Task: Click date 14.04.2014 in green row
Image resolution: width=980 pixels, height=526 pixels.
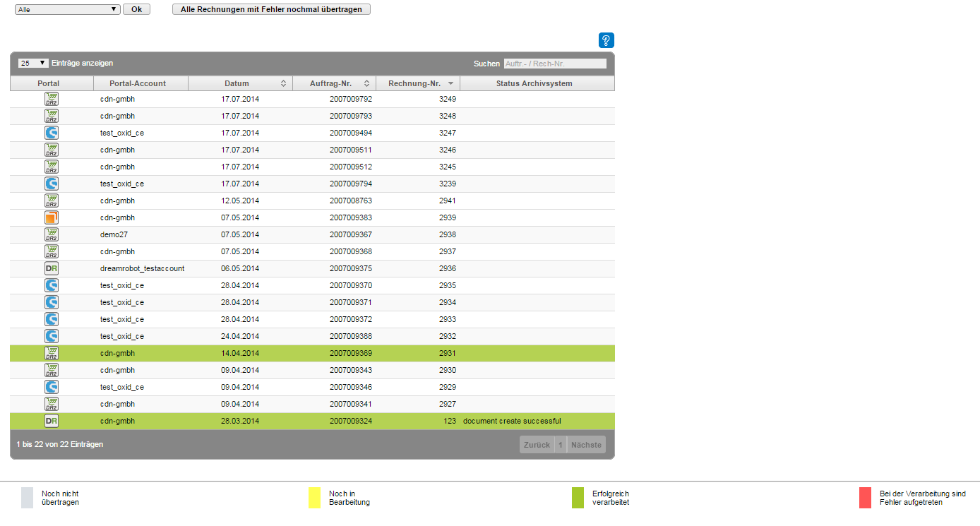Action: pyautogui.click(x=240, y=353)
